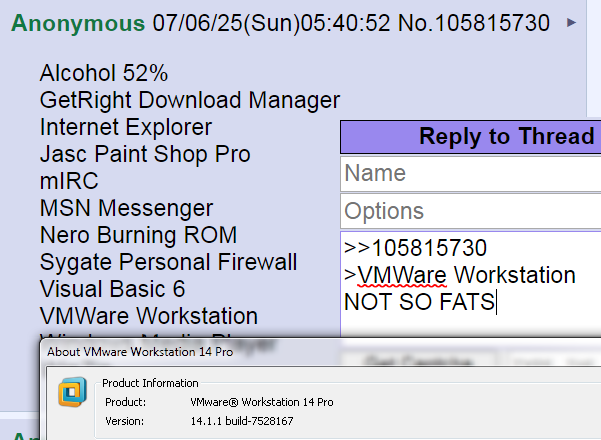Click inside the reply comment text area

(x=471, y=284)
